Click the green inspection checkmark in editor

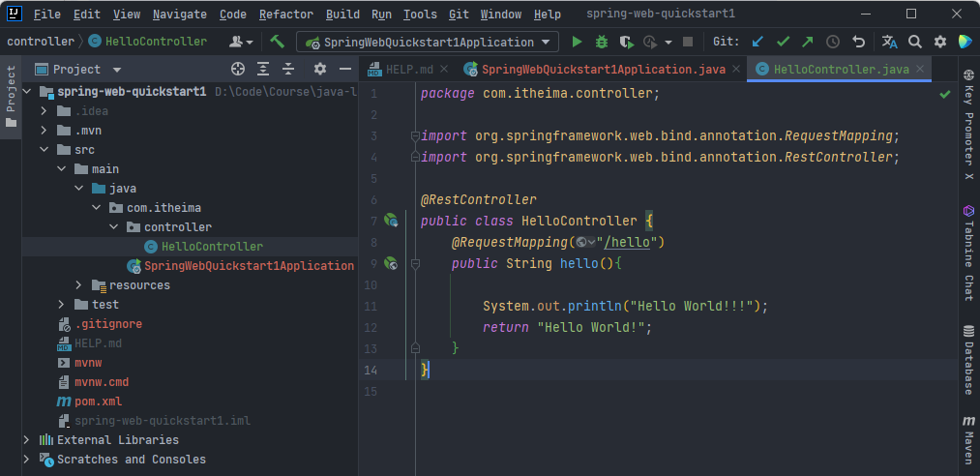click(944, 94)
